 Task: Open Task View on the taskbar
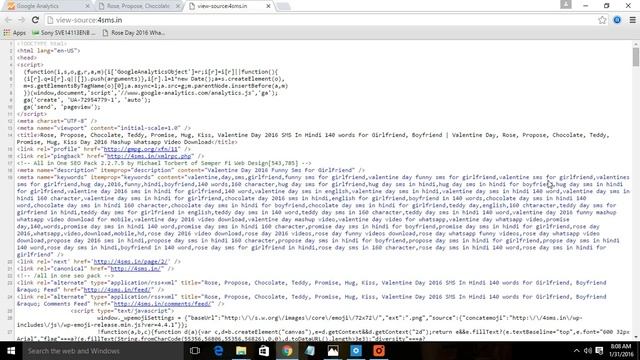(195, 351)
